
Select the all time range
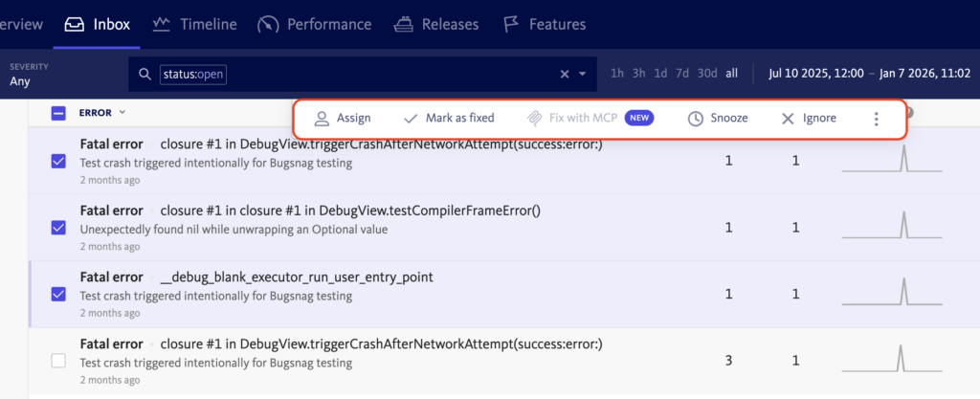pyautogui.click(x=731, y=74)
